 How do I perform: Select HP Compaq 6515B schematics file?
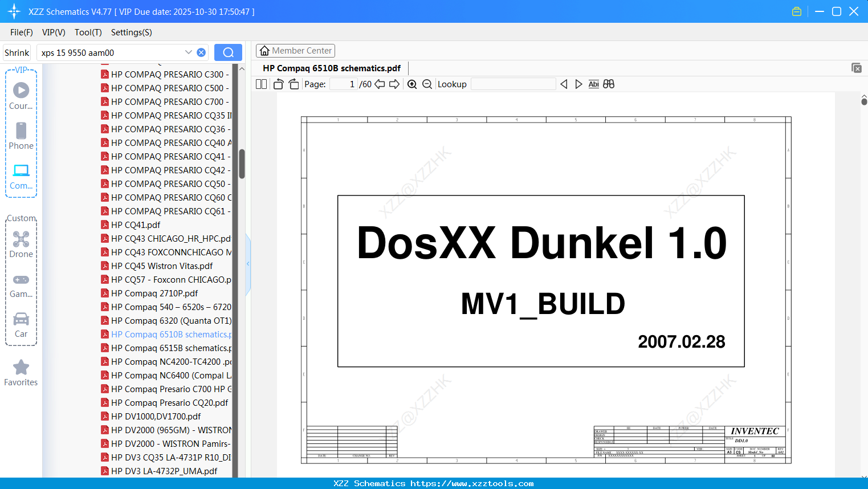165,348
